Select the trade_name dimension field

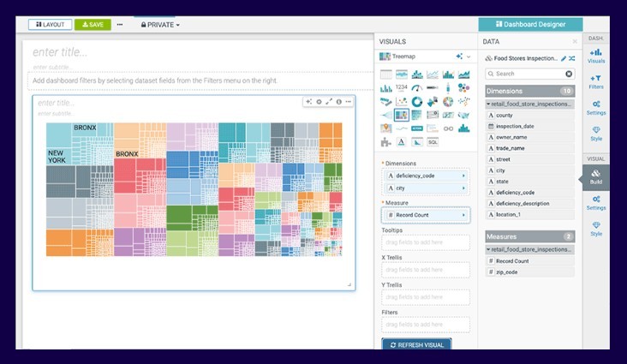coord(530,148)
